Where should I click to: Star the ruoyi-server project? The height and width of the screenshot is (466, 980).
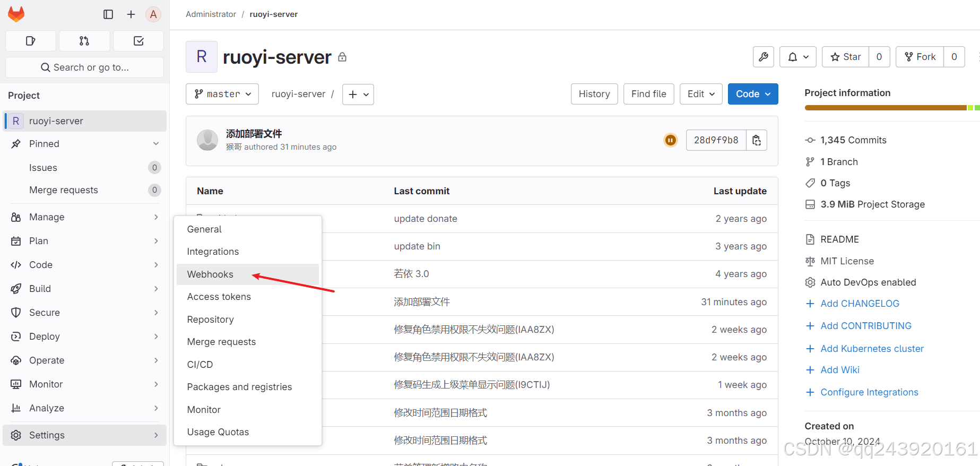pyautogui.click(x=845, y=57)
